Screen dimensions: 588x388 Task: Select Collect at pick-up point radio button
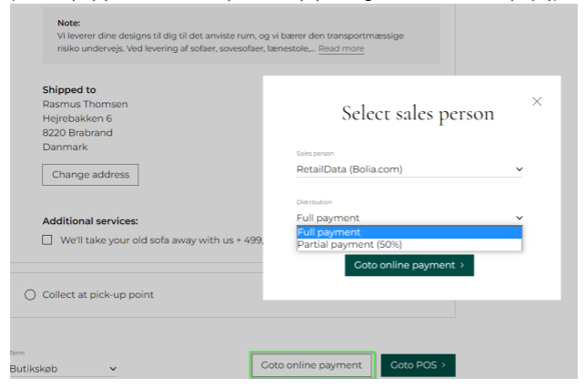(x=30, y=295)
